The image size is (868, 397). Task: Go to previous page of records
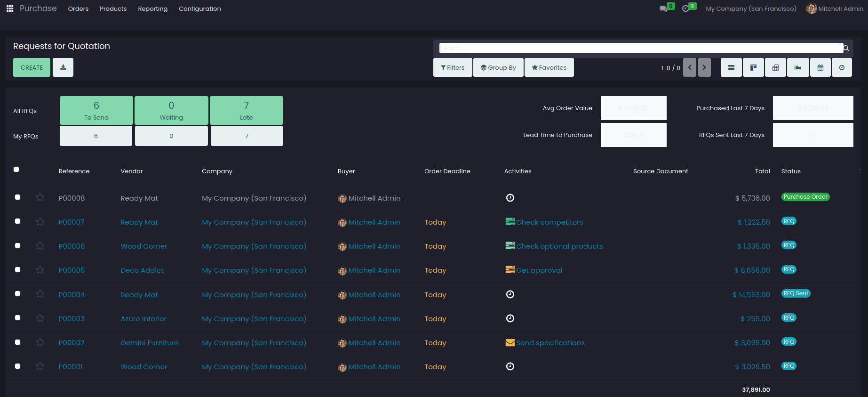690,67
